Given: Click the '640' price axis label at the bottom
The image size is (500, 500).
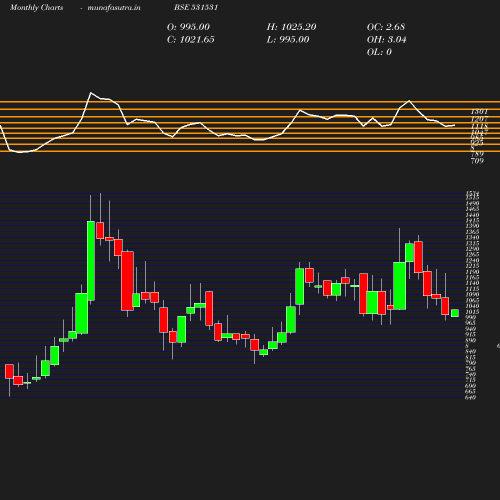Looking at the screenshot, I should pos(471,397).
